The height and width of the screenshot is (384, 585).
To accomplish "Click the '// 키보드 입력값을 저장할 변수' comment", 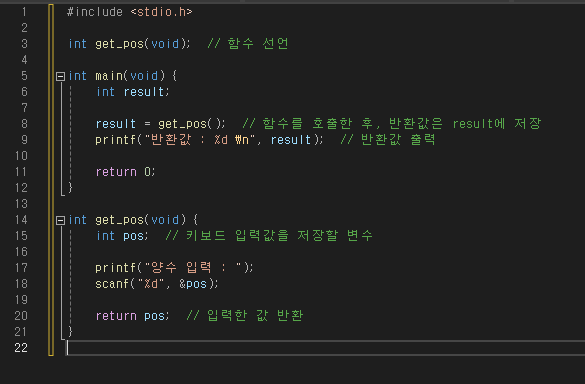I will tap(269, 235).
